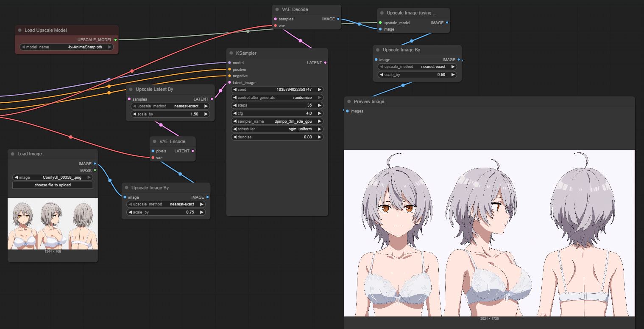Viewport: 644px width, 329px height.
Task: Click the UPSCALE_MODEL output port
Action: [115, 40]
